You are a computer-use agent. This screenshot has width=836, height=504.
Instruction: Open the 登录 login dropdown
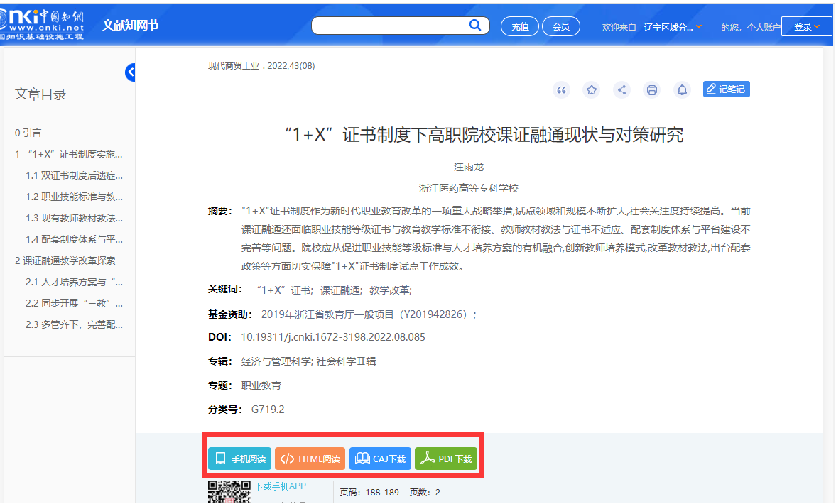coord(805,26)
